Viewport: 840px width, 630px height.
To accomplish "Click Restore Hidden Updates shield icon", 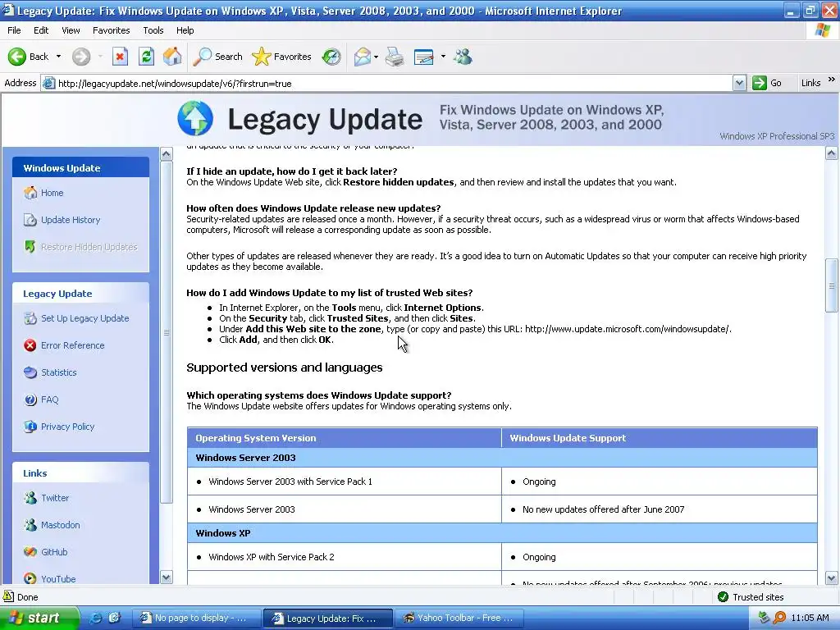I will (30, 247).
